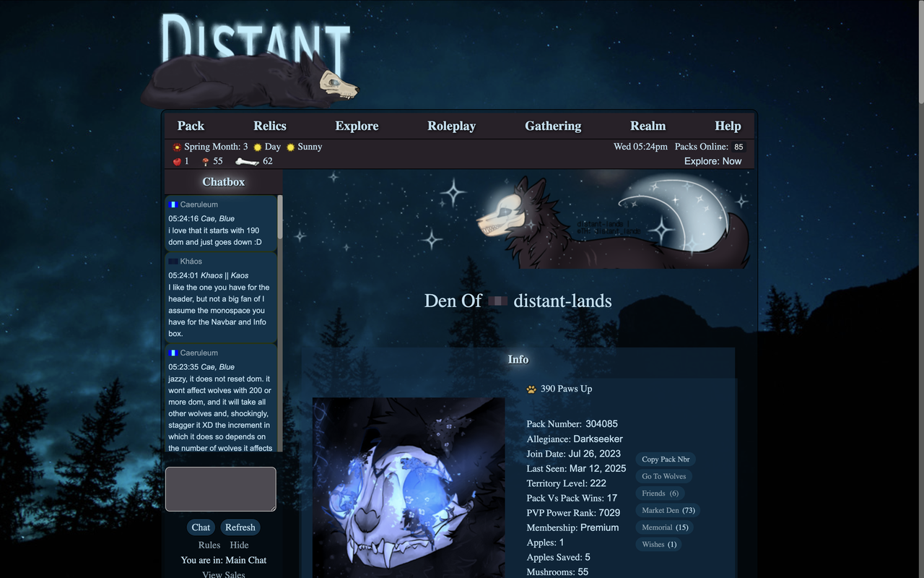Switch to the Relics section
Viewport: 924px width, 578px height.
[x=269, y=126]
